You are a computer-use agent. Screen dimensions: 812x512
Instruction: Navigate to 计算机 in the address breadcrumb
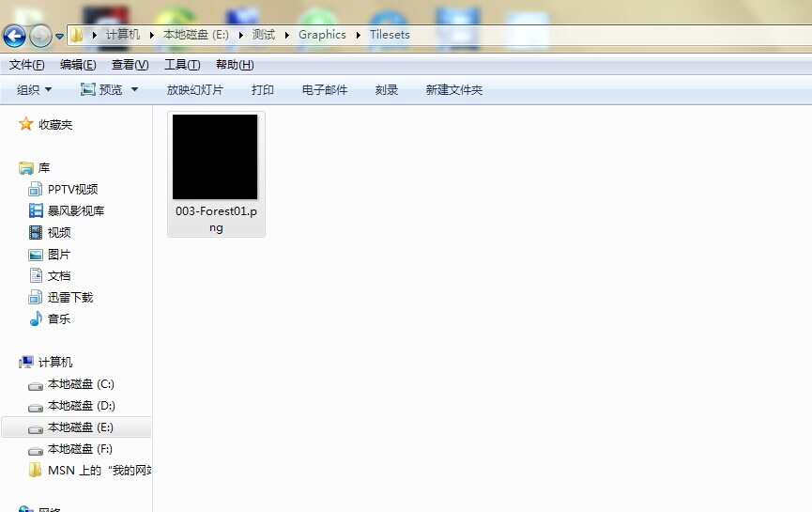click(123, 35)
